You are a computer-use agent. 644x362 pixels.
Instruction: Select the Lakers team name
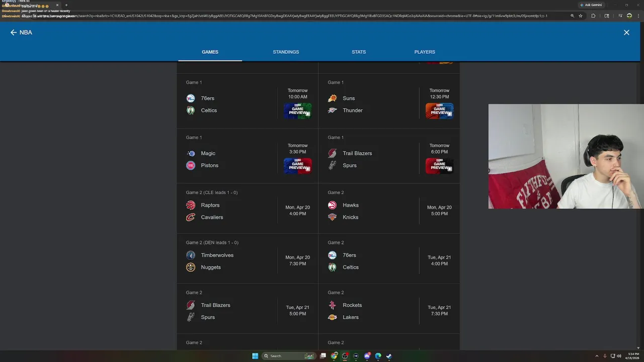[351, 317]
